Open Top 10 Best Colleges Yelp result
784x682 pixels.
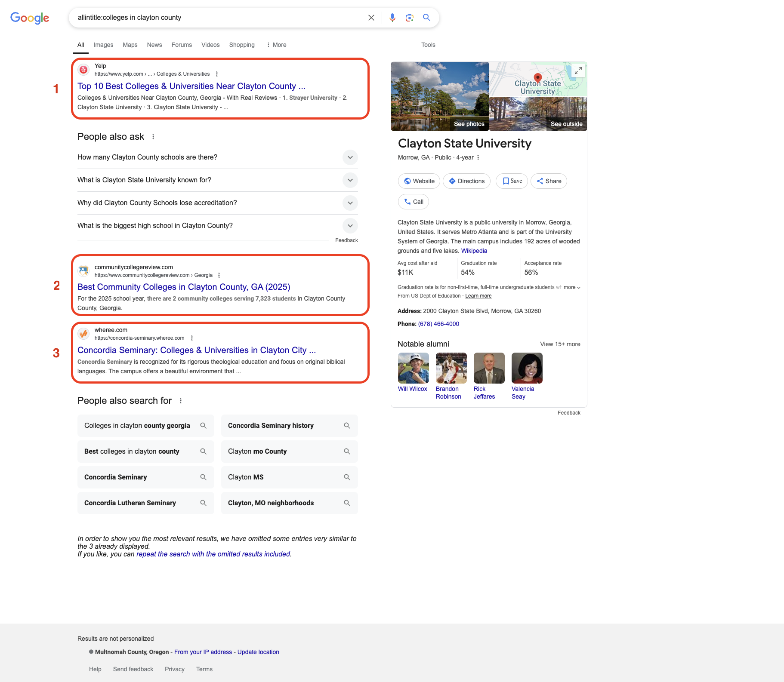(191, 86)
